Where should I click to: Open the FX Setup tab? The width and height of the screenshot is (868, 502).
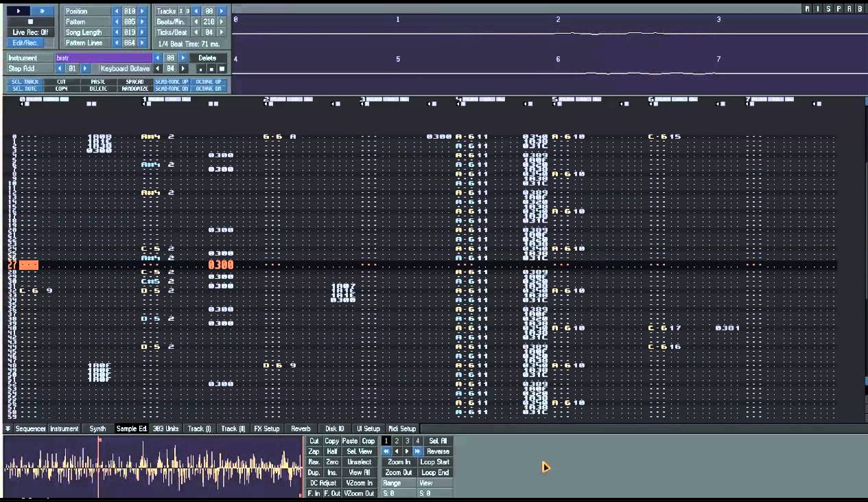[x=267, y=429]
